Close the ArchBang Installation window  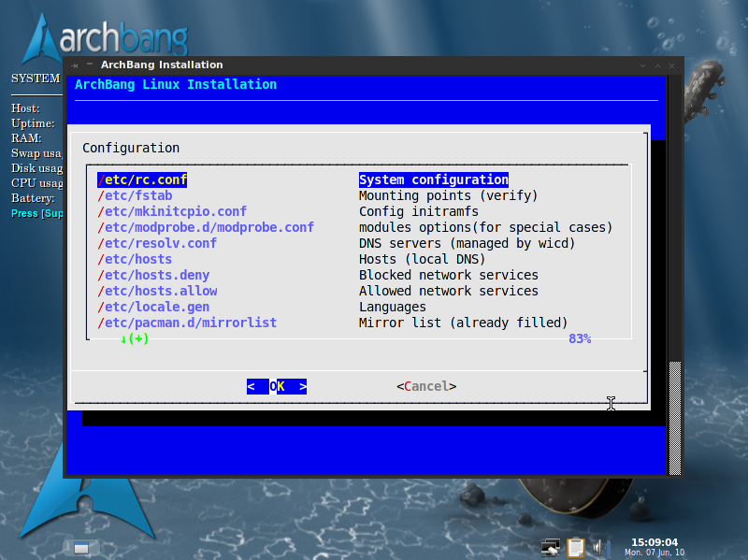(671, 65)
